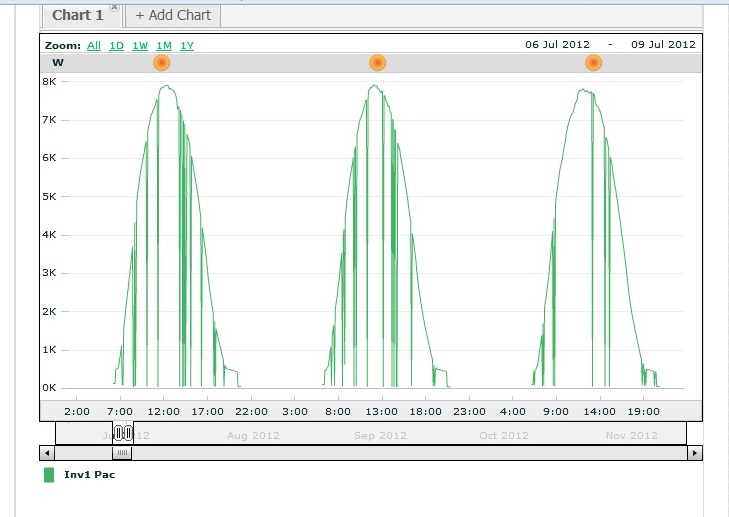Set zoom to 1M

coord(163,45)
